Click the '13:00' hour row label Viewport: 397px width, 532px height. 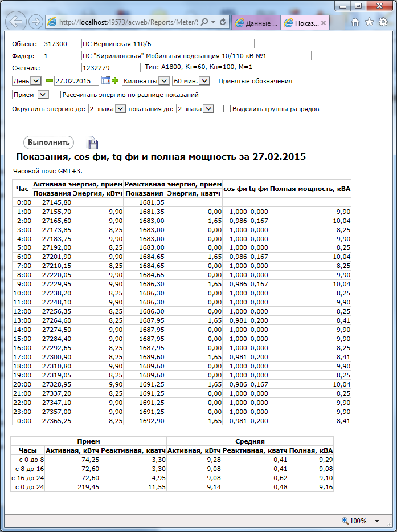pos(22,320)
